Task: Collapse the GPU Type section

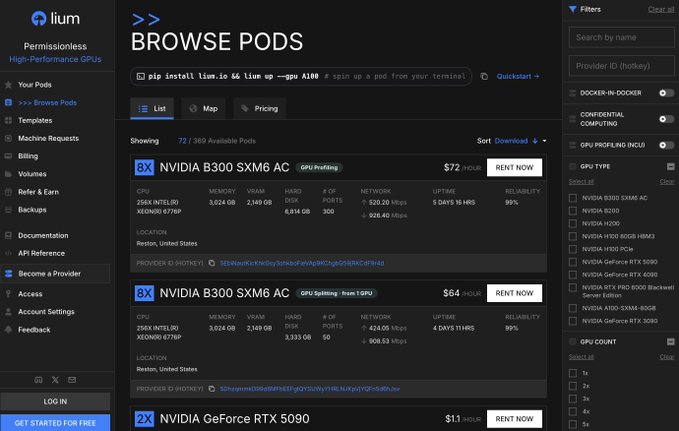Action: click(x=670, y=166)
